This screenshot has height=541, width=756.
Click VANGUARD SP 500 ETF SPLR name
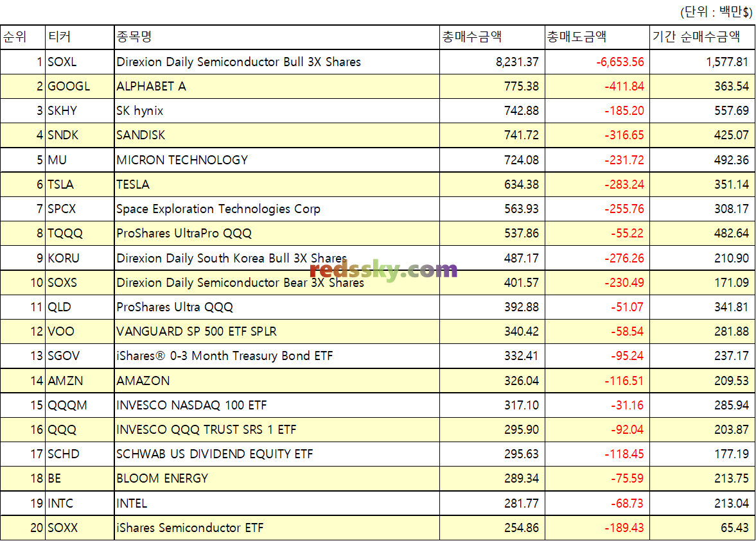click(197, 331)
